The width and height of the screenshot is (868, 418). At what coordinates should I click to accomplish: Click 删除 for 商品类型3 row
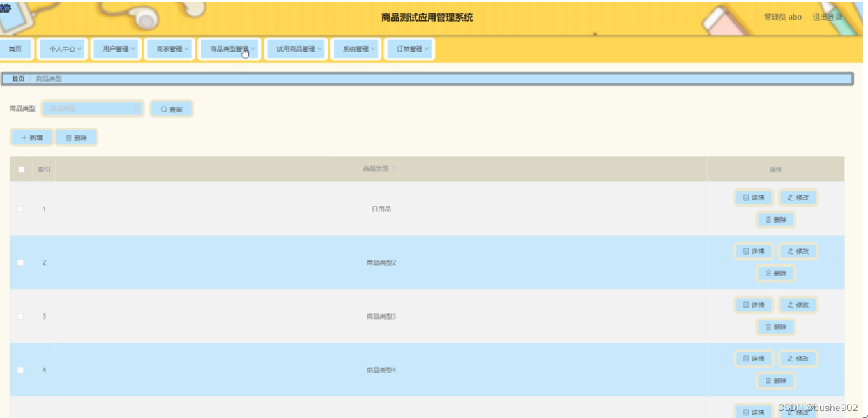click(x=775, y=327)
